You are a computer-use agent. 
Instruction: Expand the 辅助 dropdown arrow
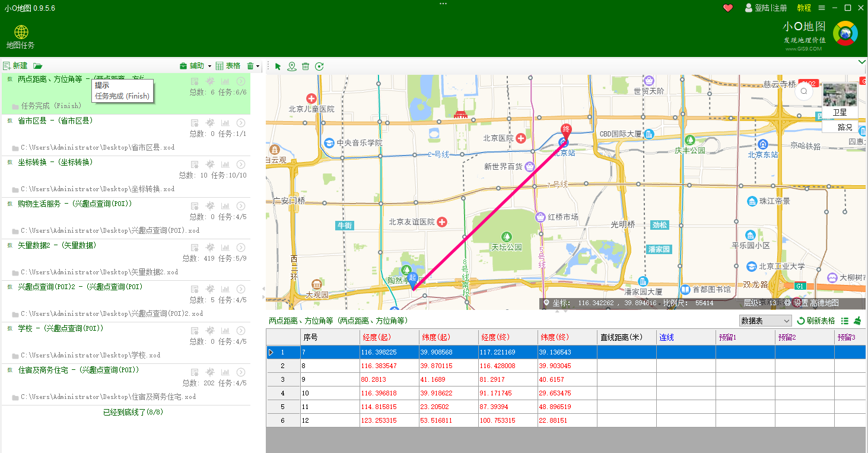point(209,66)
